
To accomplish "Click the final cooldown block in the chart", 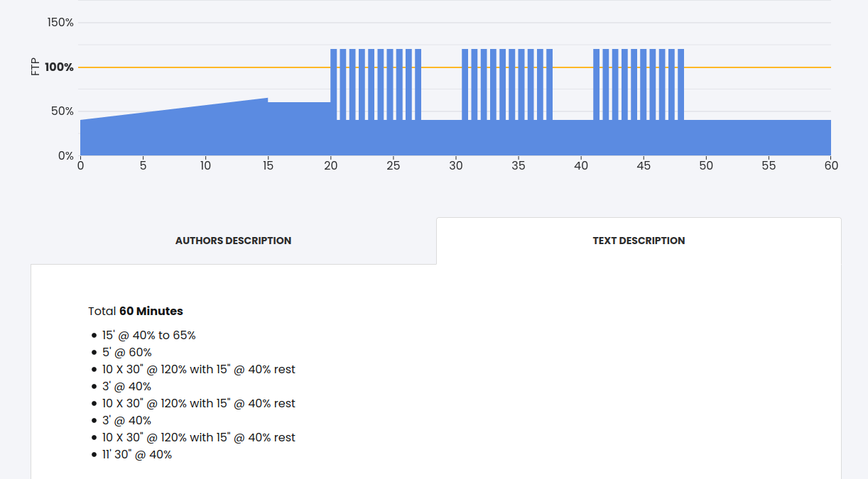I will pos(757,138).
